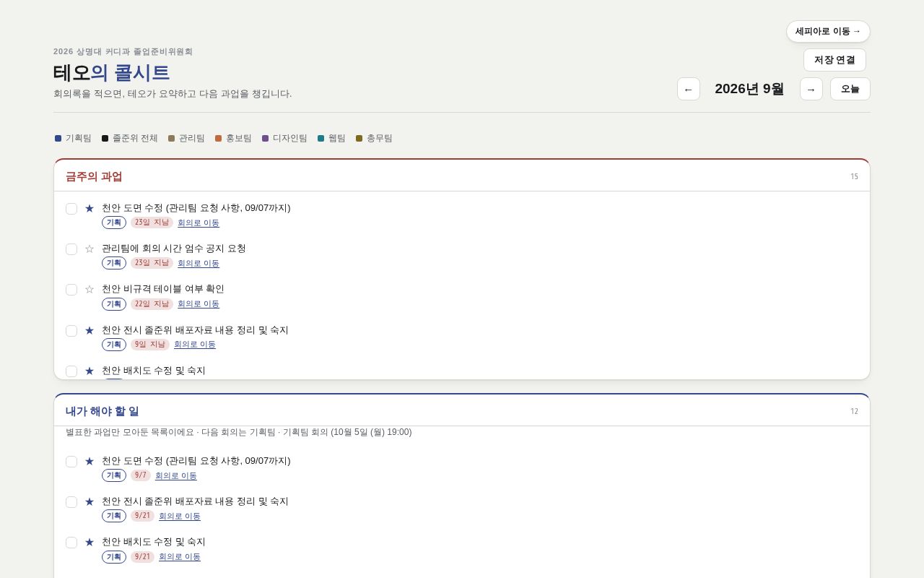This screenshot has height=578, width=924.
Task: Star the 천안 비규격 테이블 여부 확인 task
Action: [90, 289]
